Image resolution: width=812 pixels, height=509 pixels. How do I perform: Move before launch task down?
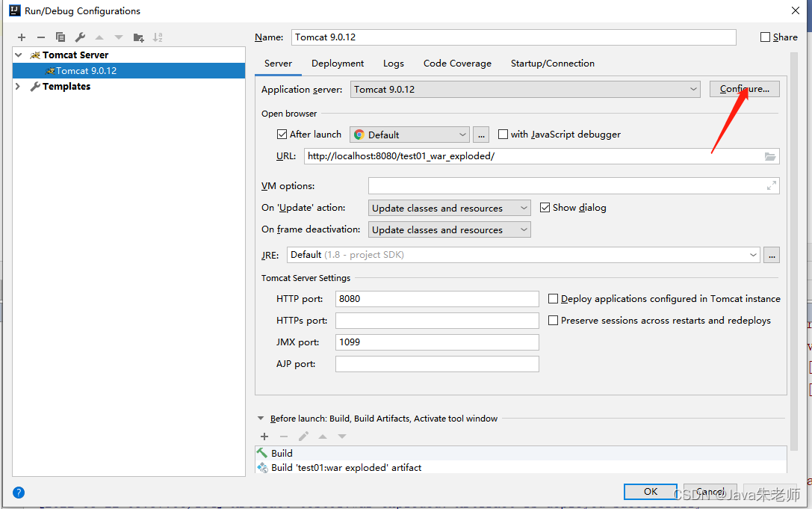[342, 436]
